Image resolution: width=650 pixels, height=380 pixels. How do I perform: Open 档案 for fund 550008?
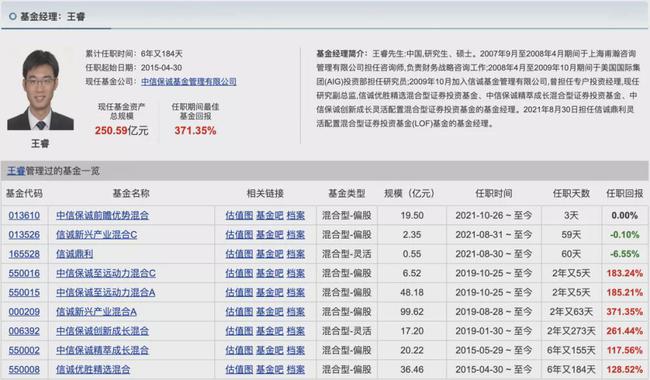click(x=296, y=370)
